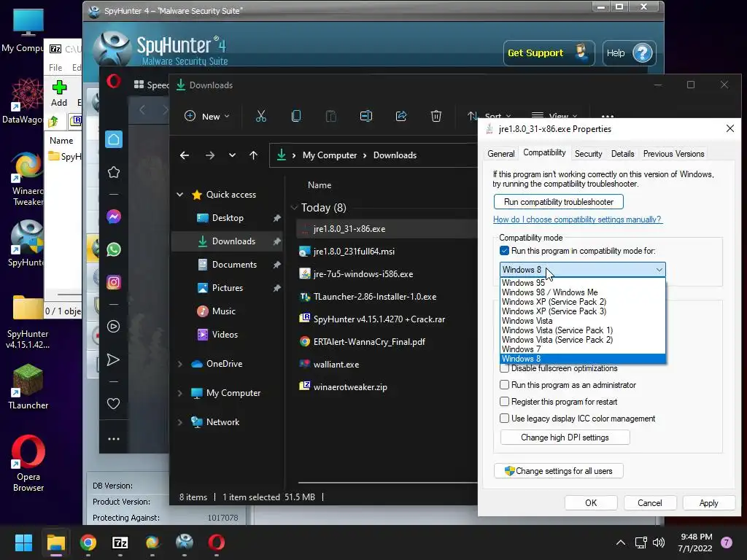Open Opera flow send-arrow icon

[113, 359]
